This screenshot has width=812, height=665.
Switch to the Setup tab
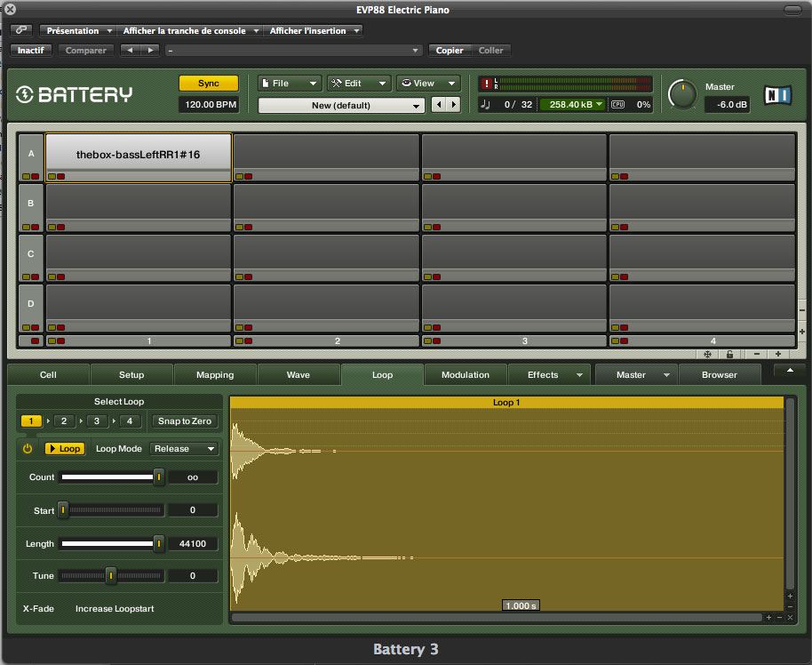pyautogui.click(x=131, y=375)
